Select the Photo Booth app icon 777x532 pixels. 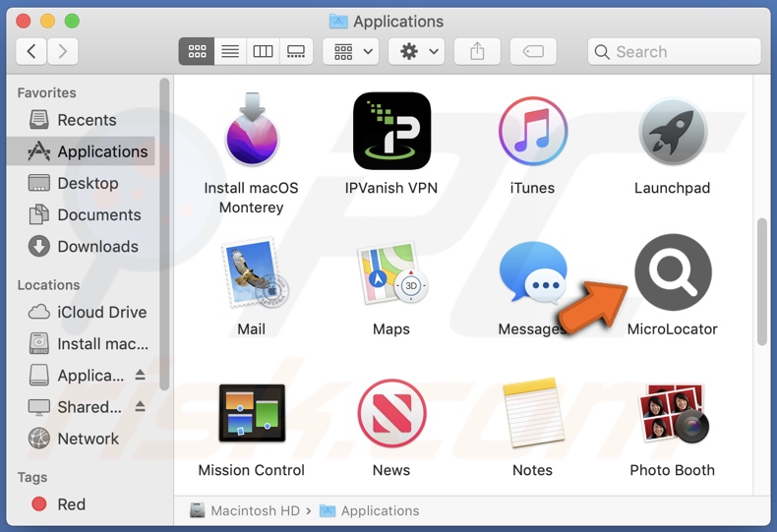point(674,413)
